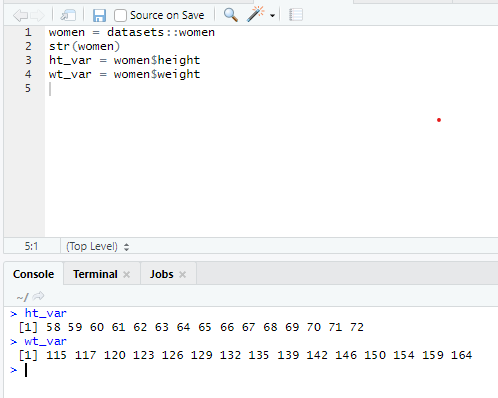The height and width of the screenshot is (398, 498).
Task: Go back to previous source location arrow
Action: pos(20,15)
